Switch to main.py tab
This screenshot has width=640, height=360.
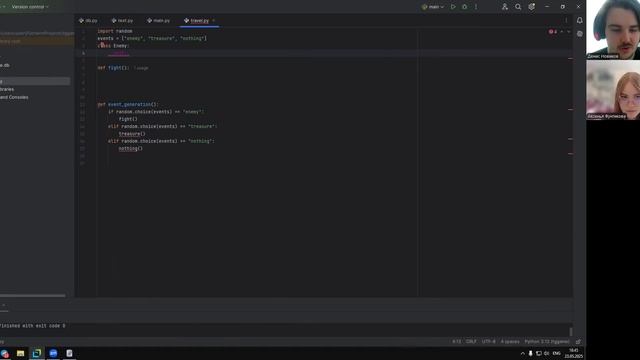[158, 20]
